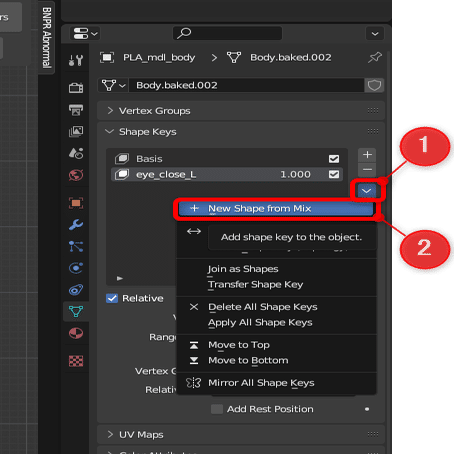454x454 pixels.
Task: Open the Render properties tab
Action: 76,88
